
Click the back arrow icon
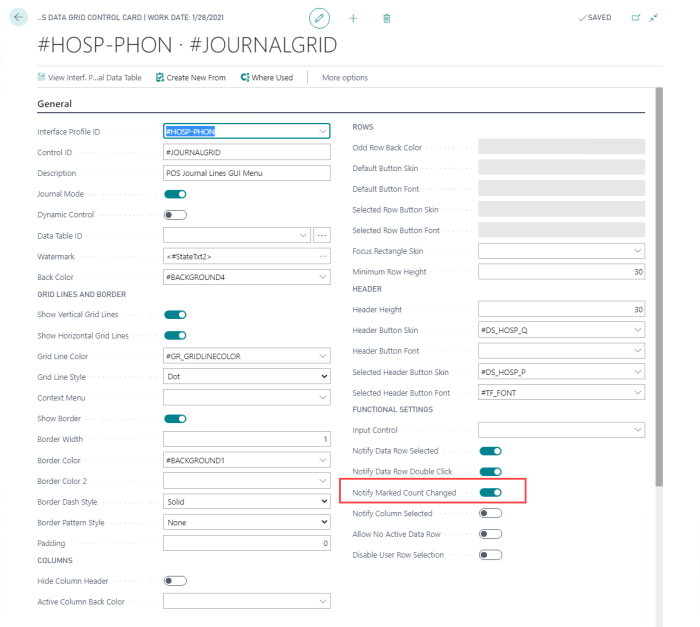click(18, 17)
